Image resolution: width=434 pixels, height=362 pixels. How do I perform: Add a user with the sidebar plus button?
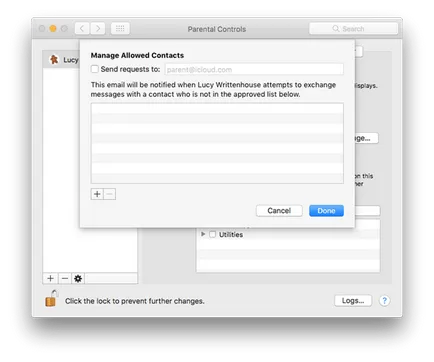50,278
